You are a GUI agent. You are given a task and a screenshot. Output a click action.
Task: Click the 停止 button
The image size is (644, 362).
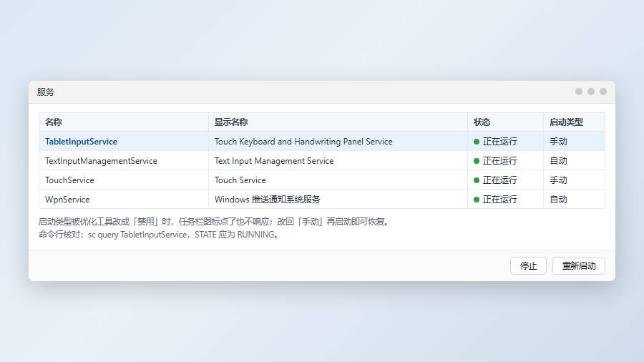(x=528, y=266)
